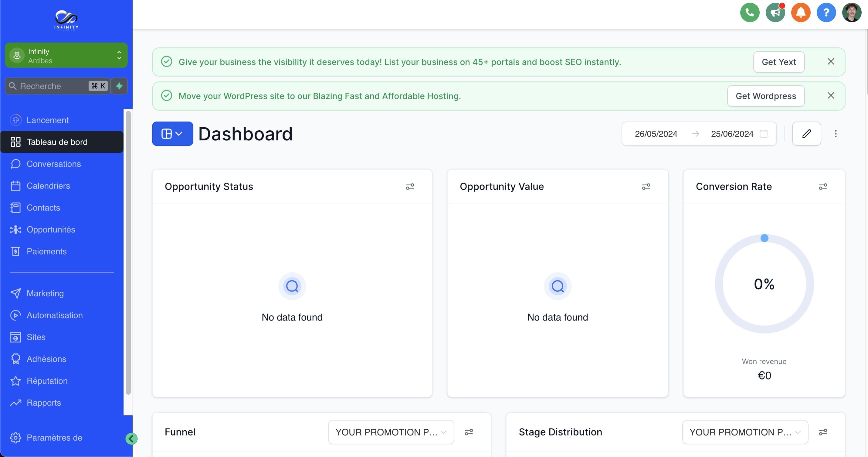Click the Opportunités sidebar icon
This screenshot has height=457, width=868.
[15, 229]
